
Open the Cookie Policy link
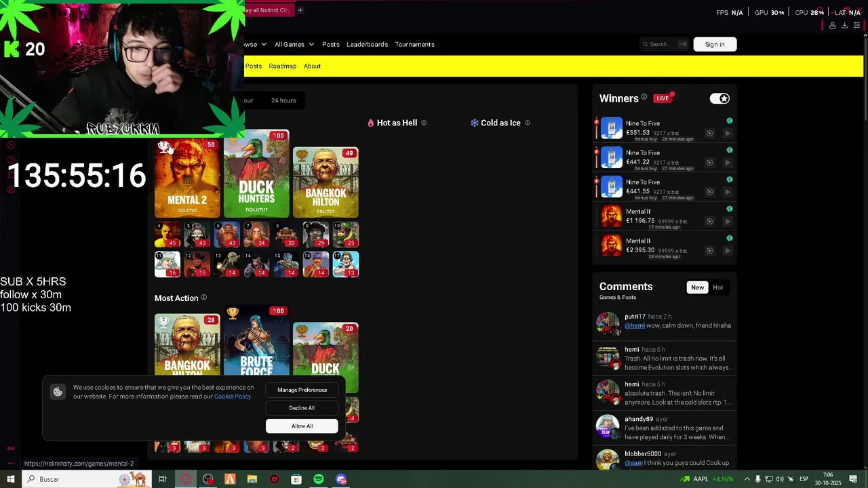(233, 396)
